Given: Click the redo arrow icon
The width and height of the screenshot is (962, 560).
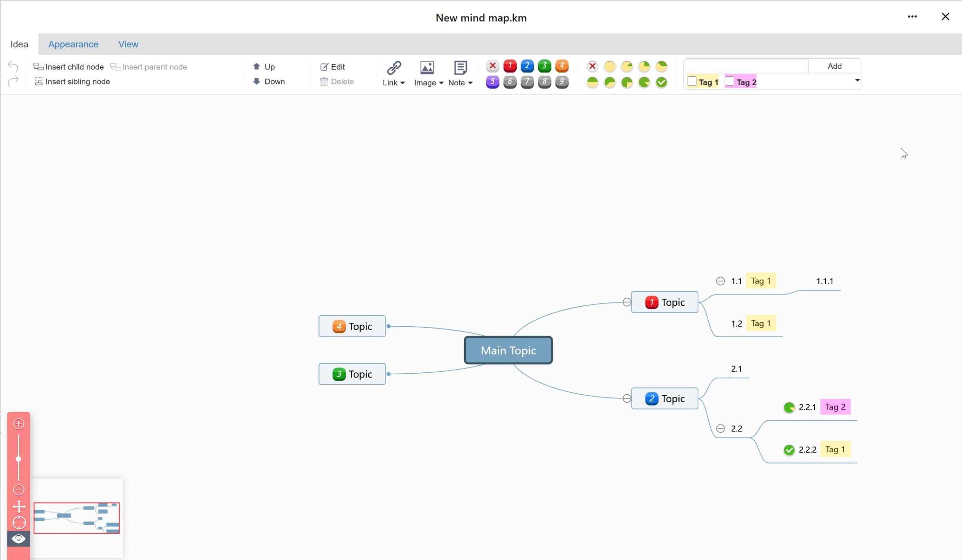Looking at the screenshot, I should (13, 81).
